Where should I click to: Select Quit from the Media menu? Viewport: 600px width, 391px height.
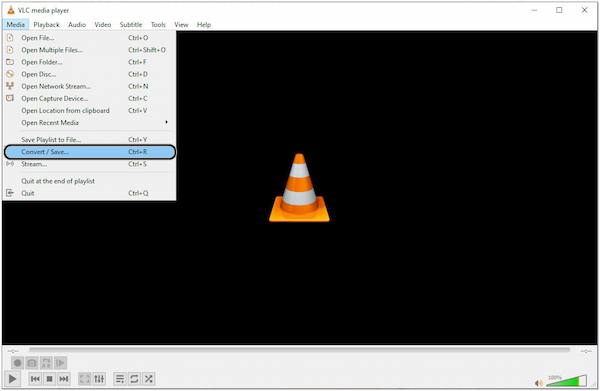pos(90,193)
